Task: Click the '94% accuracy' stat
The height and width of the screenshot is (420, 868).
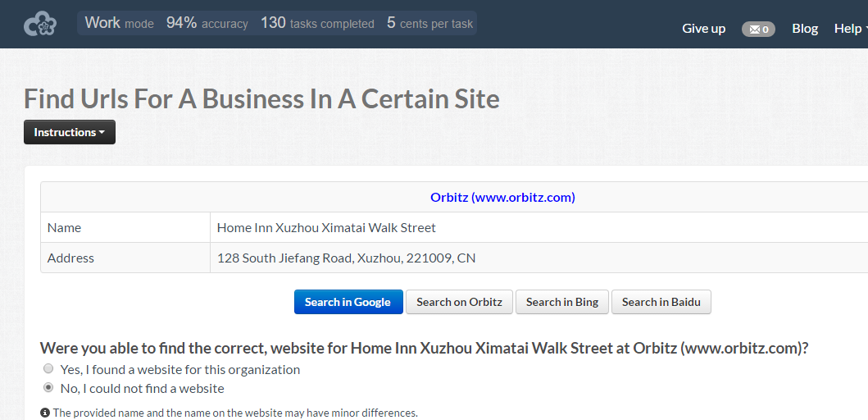Action: (x=207, y=23)
